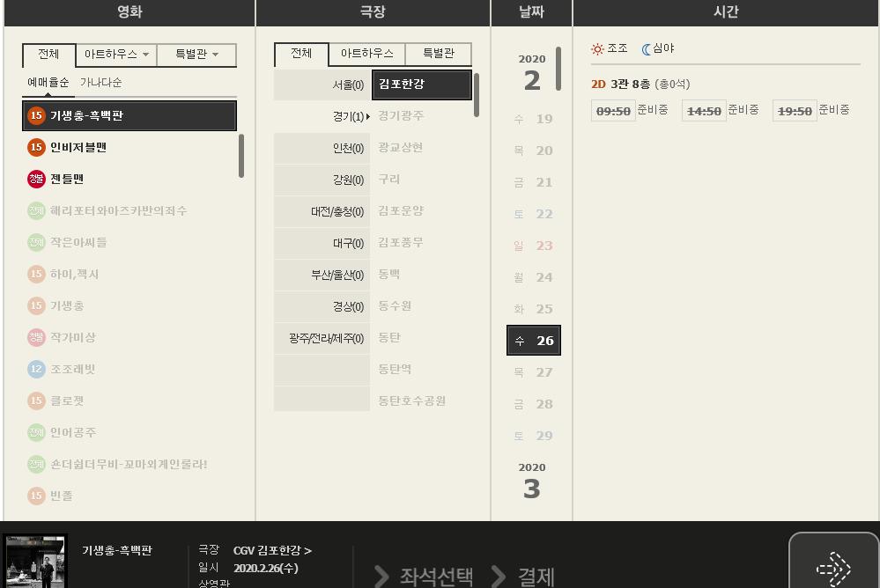The width and height of the screenshot is (880, 588).
Task: Pick Wednesday 19 in the date list
Action: tap(534, 118)
